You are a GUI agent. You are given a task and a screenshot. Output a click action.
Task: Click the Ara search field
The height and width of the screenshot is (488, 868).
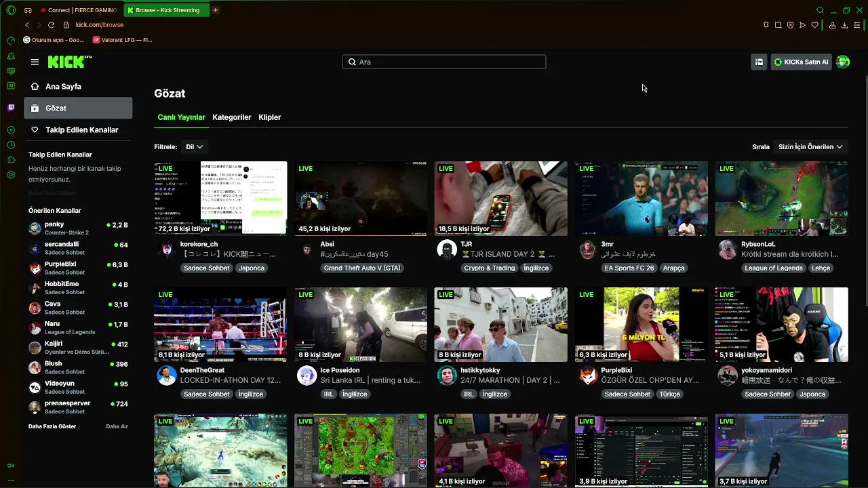pyautogui.click(x=444, y=62)
